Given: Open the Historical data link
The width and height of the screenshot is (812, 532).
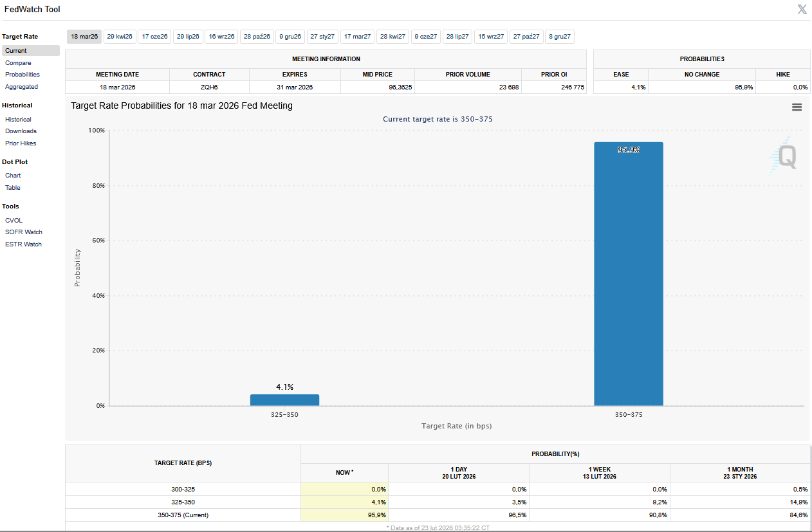Looking at the screenshot, I should [x=18, y=120].
